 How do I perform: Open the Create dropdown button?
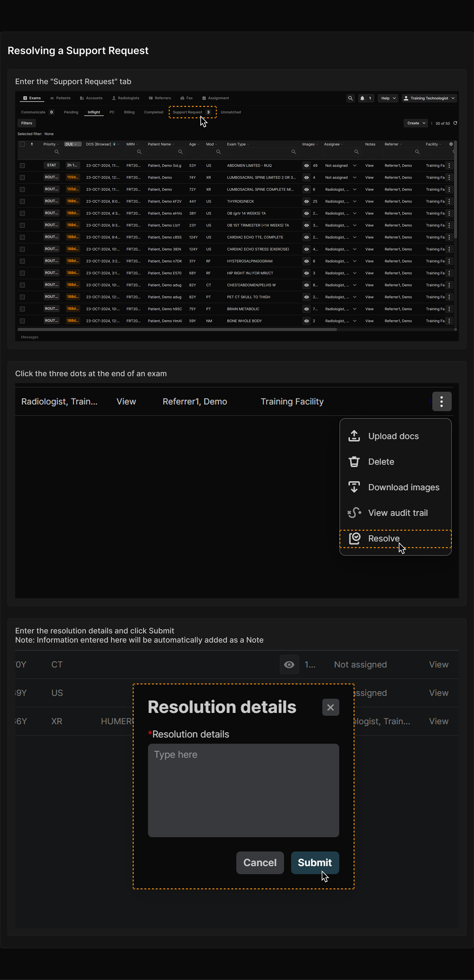[x=416, y=123]
